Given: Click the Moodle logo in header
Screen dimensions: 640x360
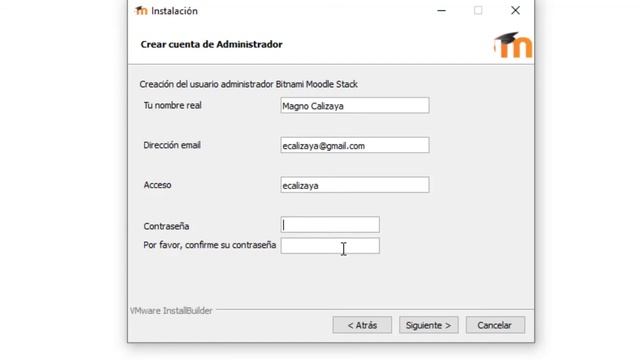Looking at the screenshot, I should pos(513,45).
